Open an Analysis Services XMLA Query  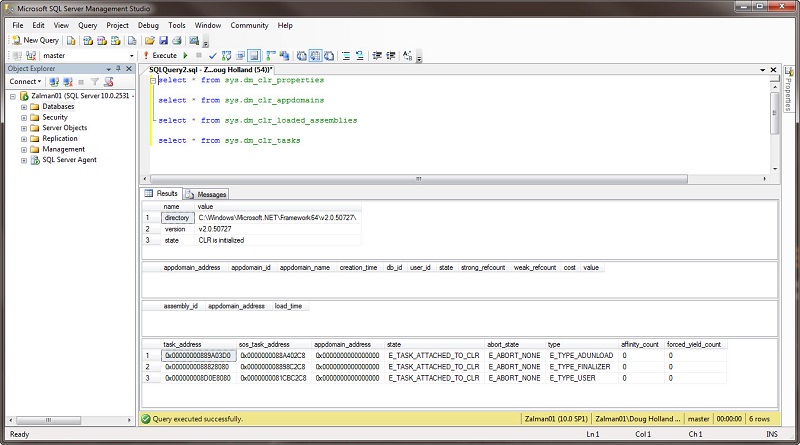116,40
